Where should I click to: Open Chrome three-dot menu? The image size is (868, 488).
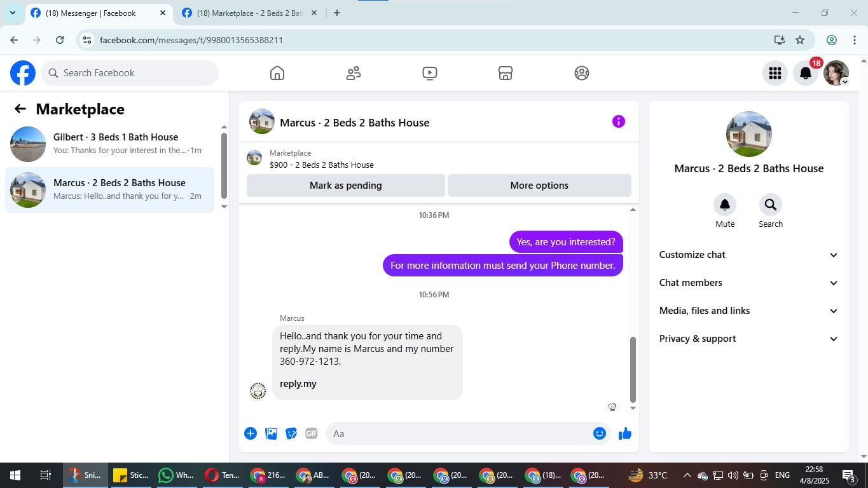click(x=854, y=40)
